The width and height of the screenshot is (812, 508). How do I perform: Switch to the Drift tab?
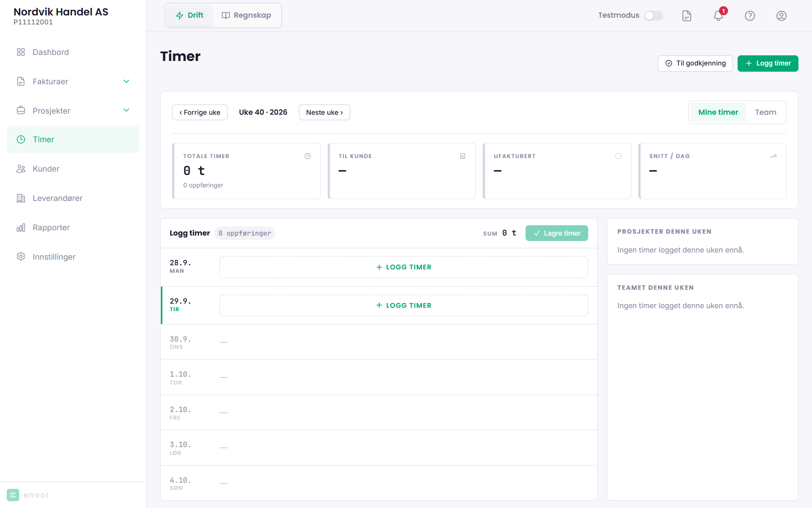(x=189, y=15)
